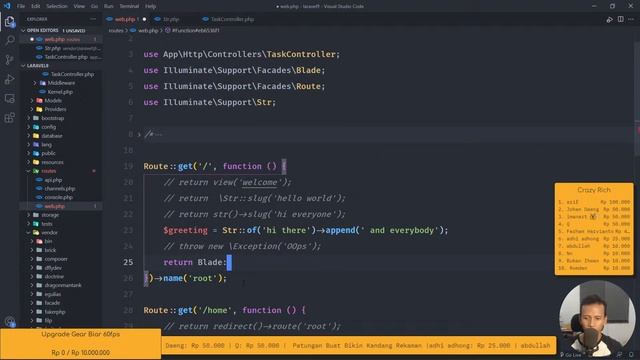Open TaskController.php in the explorer tree
Viewport: 640px width, 360px height.
(72, 74)
